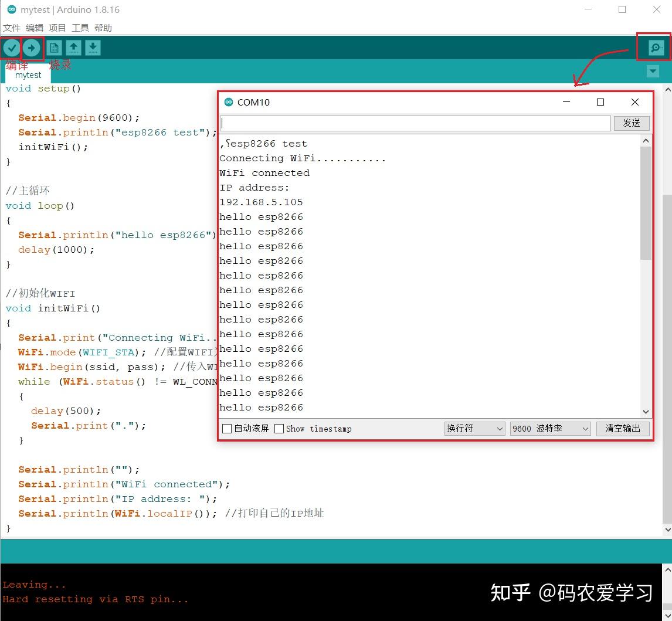Click the sketch tab dropdown arrow
The height and width of the screenshot is (621, 672).
point(653,71)
